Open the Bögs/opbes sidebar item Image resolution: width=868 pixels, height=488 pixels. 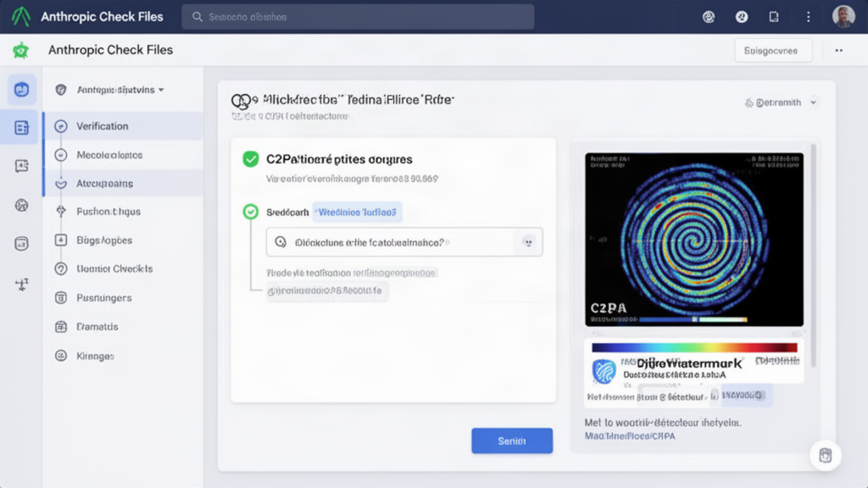(123, 240)
